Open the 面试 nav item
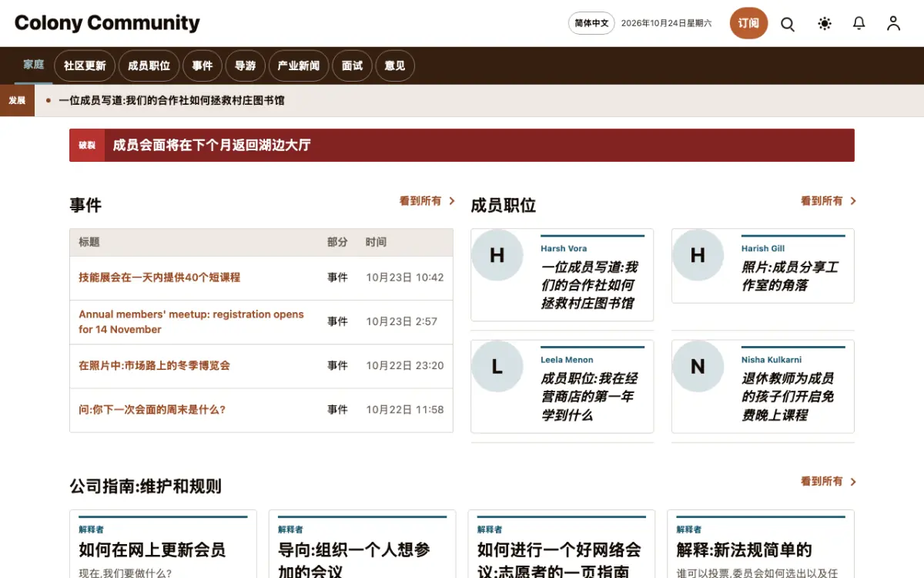924x578 pixels. click(x=352, y=66)
